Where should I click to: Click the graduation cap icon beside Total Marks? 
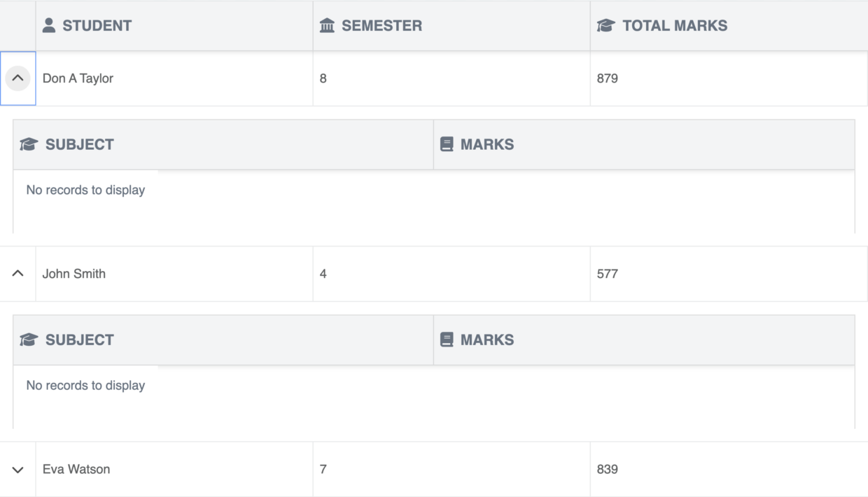tap(605, 26)
